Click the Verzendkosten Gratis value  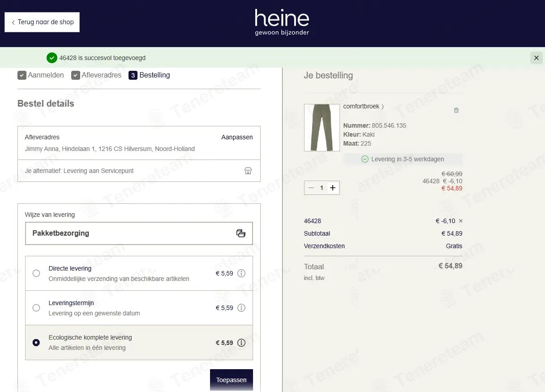pyautogui.click(x=454, y=246)
